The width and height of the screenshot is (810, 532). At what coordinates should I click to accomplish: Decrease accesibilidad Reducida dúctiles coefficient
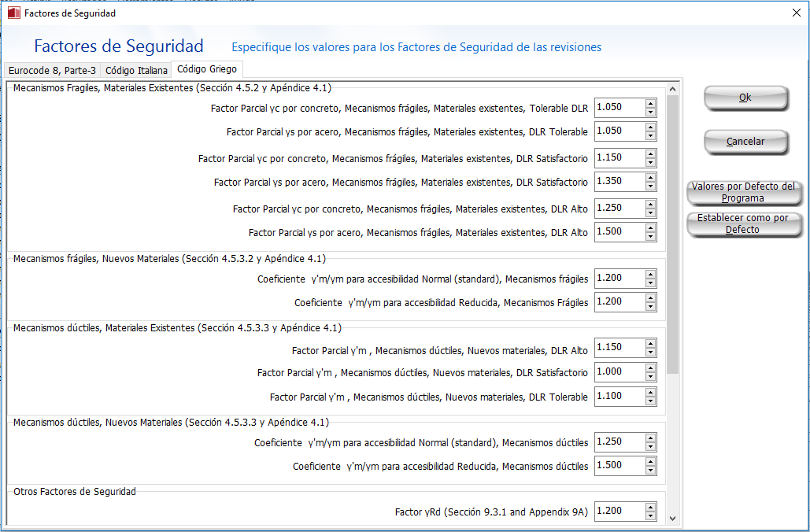(650, 470)
